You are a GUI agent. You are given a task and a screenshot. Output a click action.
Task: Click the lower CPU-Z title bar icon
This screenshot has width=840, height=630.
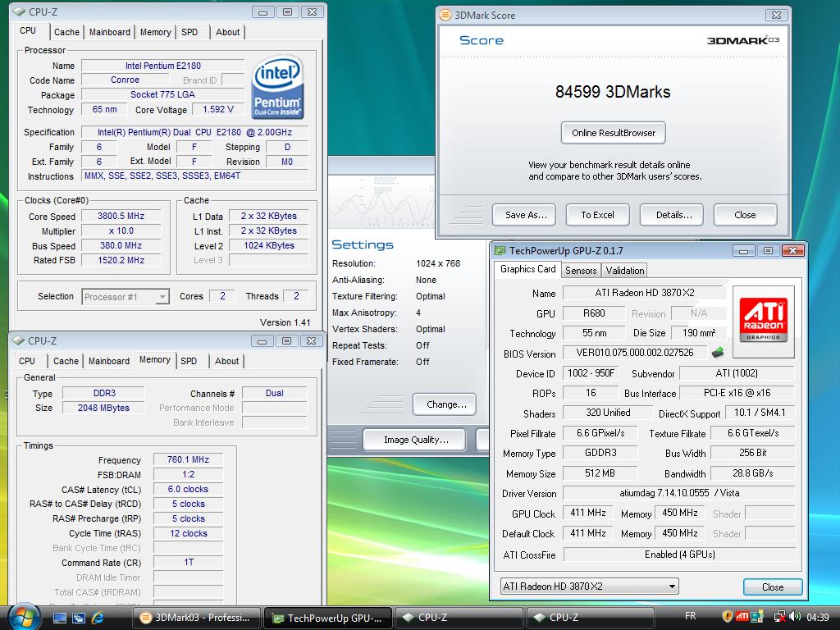point(19,340)
